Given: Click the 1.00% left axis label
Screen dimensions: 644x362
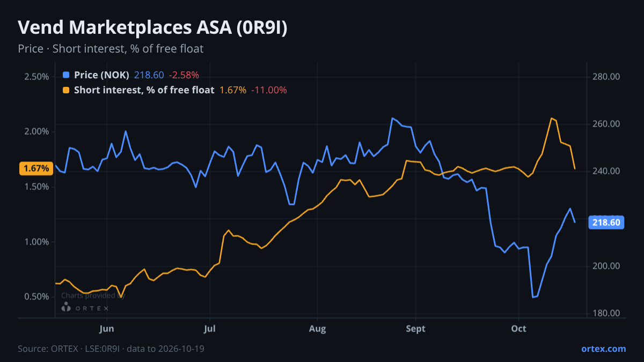Looking at the screenshot, I should 36,242.
